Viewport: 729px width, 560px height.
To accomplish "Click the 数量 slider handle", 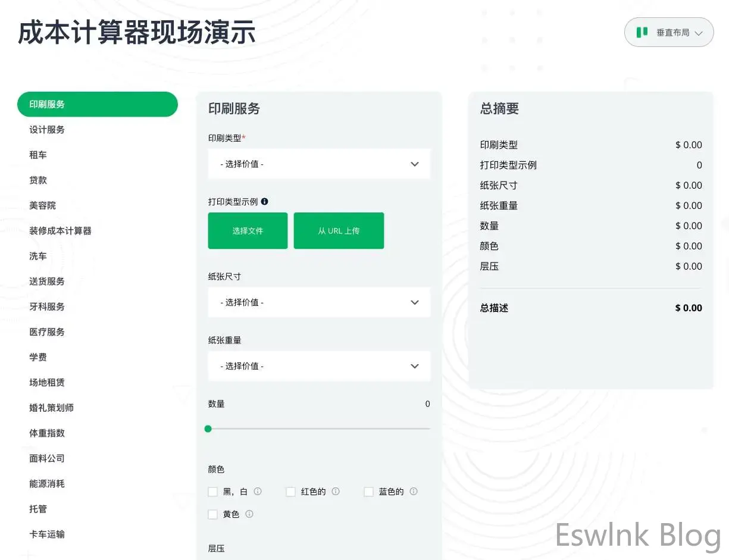I will [x=208, y=428].
